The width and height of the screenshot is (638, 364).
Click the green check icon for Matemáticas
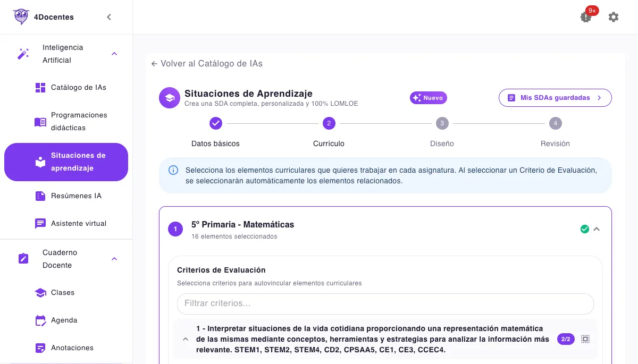585,229
